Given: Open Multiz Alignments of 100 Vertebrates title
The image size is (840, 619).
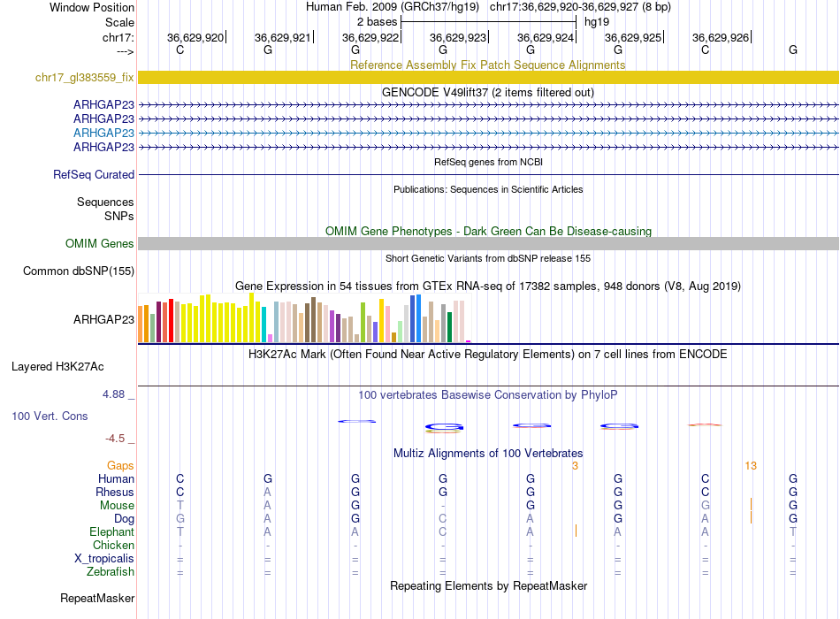Looking at the screenshot, I should coord(488,454).
